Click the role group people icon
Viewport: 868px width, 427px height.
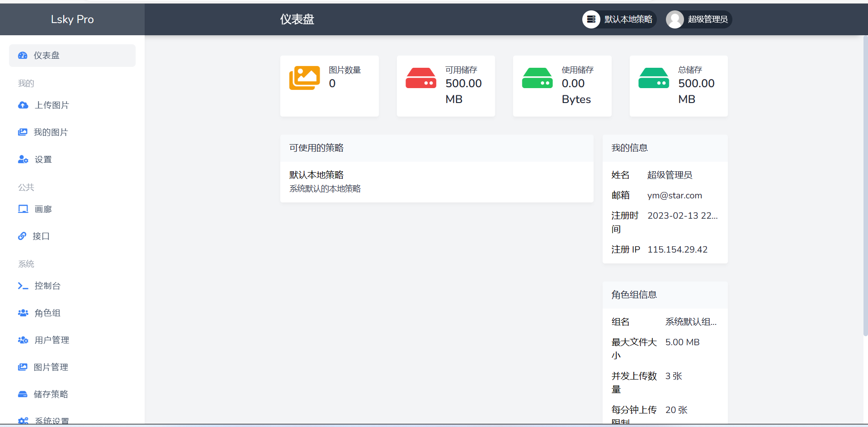pos(23,313)
